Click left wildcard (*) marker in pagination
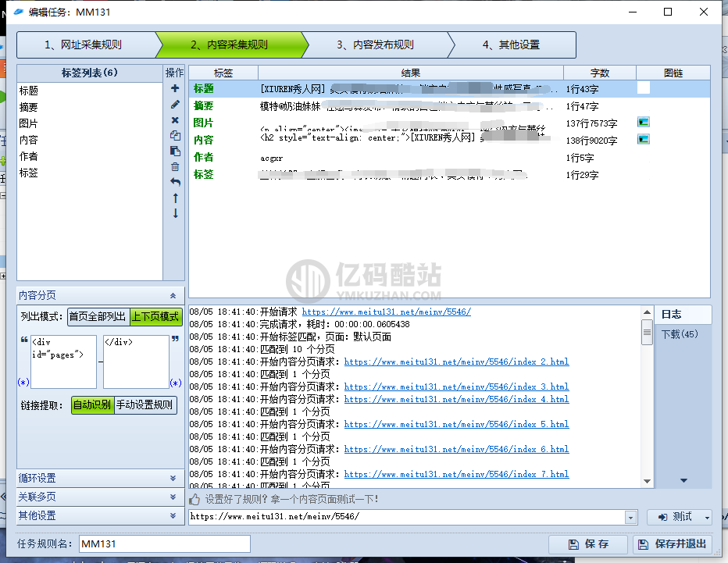Screen dimensions: 728x563 click(23, 383)
